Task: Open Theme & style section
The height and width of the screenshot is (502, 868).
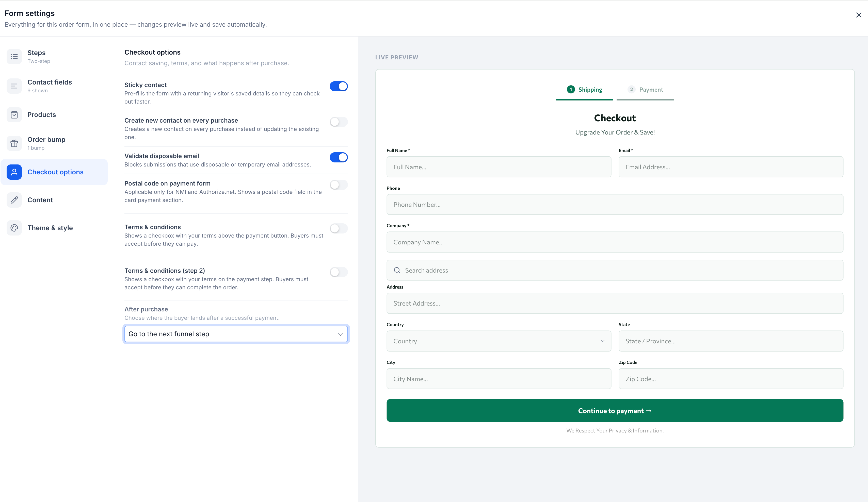Action: pos(54,228)
